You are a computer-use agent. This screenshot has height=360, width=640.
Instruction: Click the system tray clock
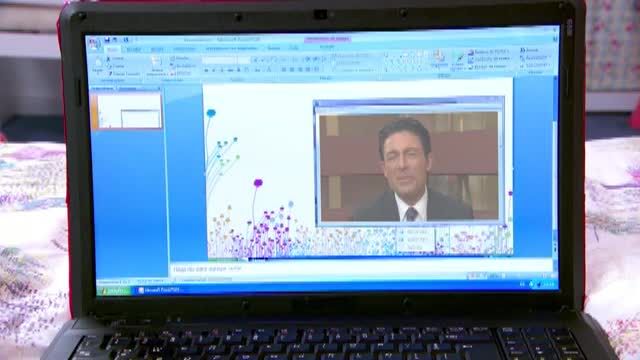pos(549,284)
